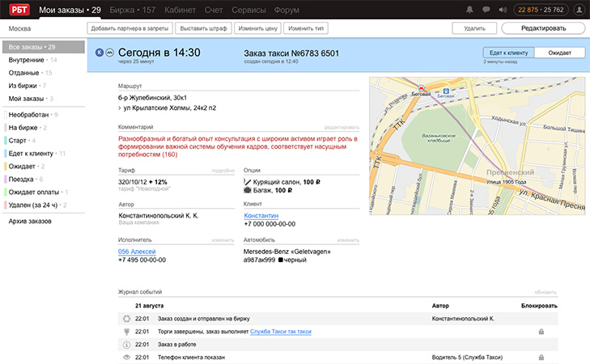590x364 pixels.
Task: Click the auction finished trophy icon
Action: pos(127,332)
